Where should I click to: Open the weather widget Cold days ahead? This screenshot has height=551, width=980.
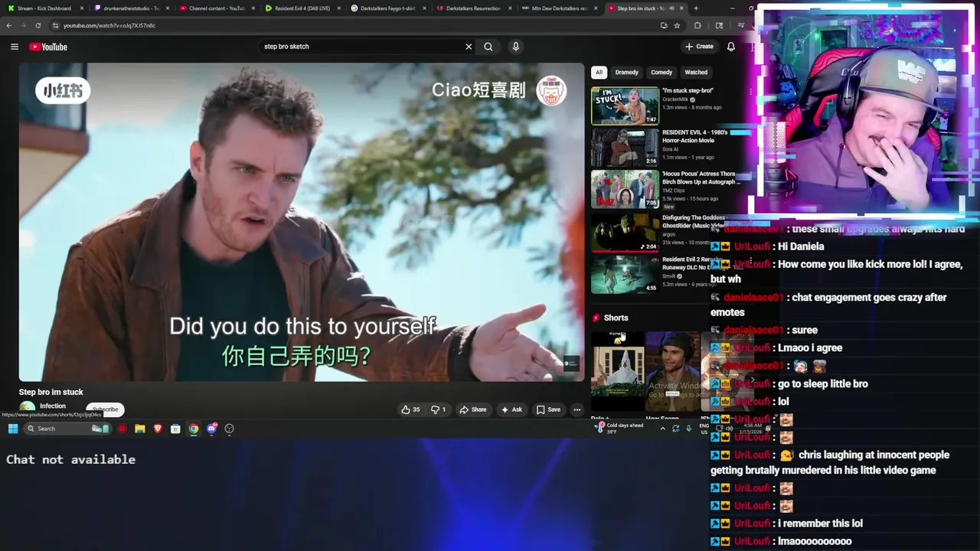(x=620, y=428)
